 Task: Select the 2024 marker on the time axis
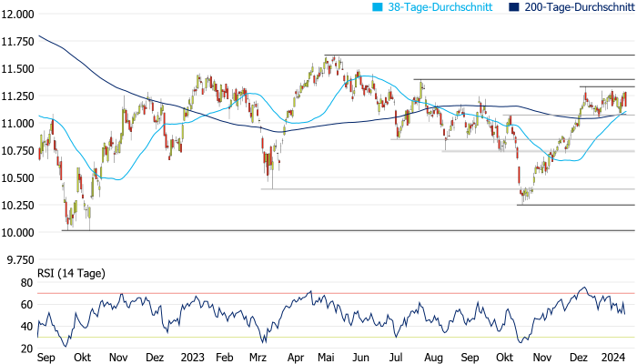coord(613,357)
